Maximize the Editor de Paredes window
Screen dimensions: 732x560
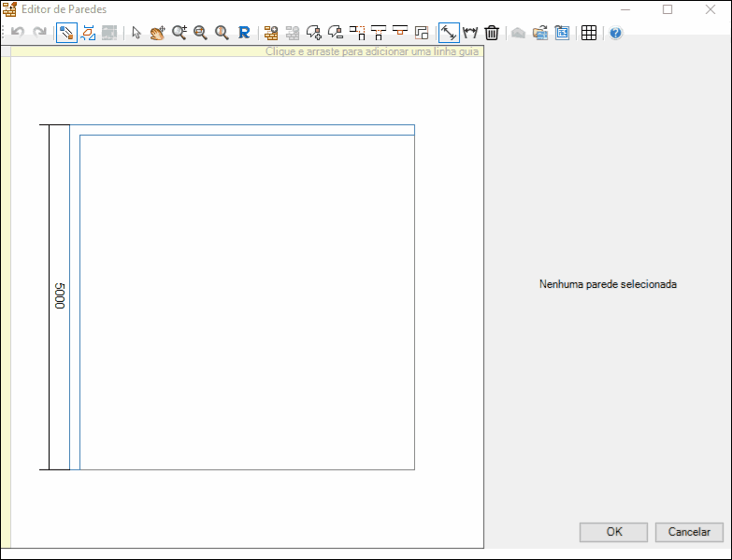[x=667, y=9]
